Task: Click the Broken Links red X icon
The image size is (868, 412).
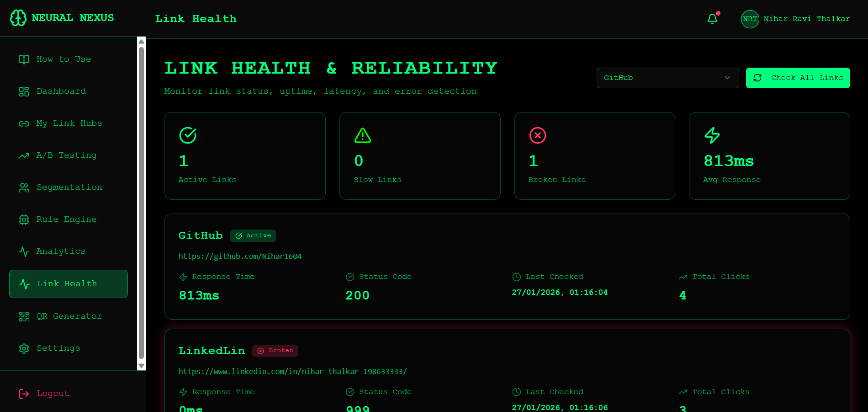Action: coord(538,135)
